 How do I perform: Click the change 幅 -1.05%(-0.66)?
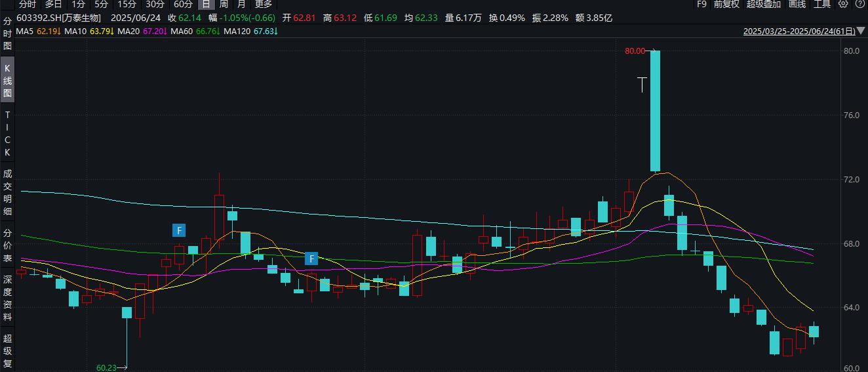pyautogui.click(x=242, y=18)
